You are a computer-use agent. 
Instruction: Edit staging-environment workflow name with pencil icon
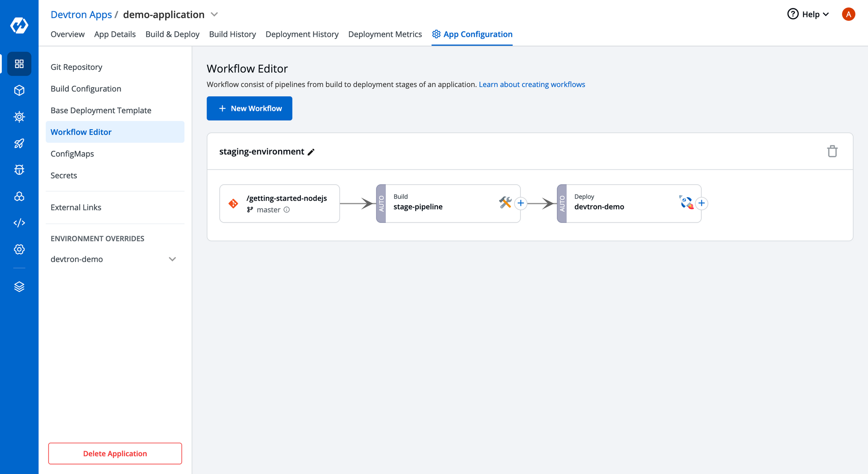[311, 152]
